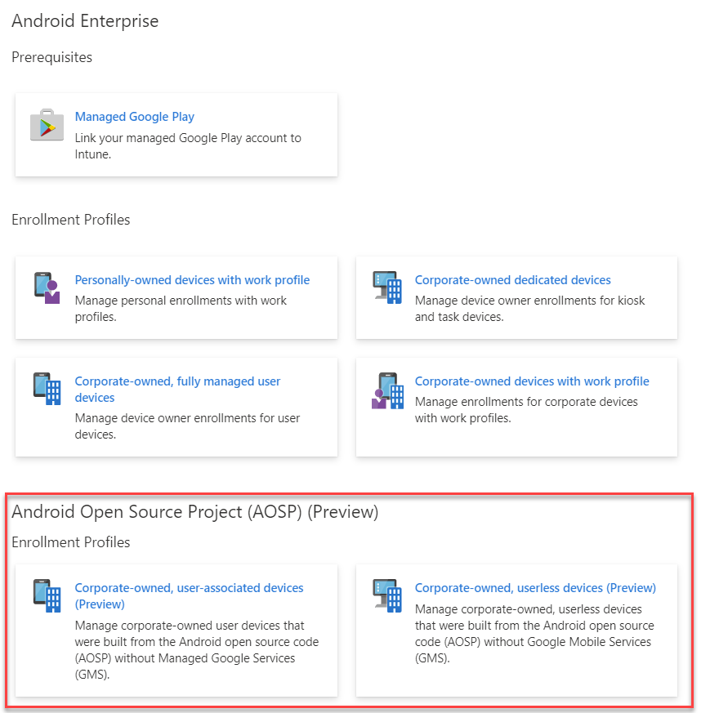Open Corporate-owned, fully managed user devices
Viewport: 728px width, 713px height.
tap(177, 390)
